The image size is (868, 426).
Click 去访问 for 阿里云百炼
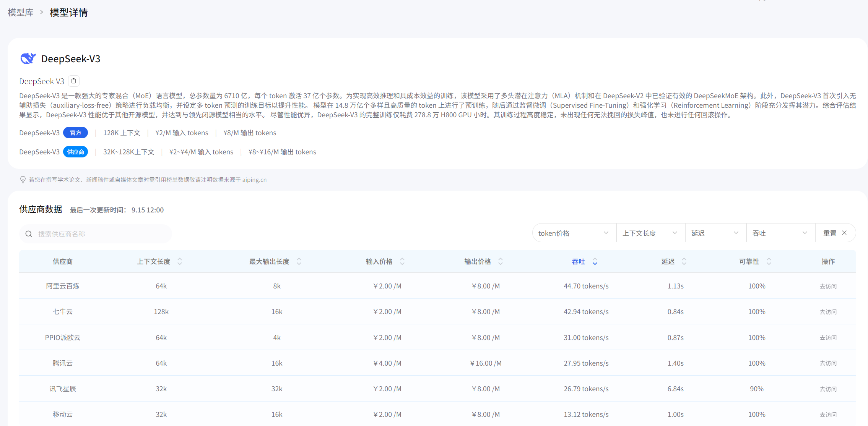828,286
